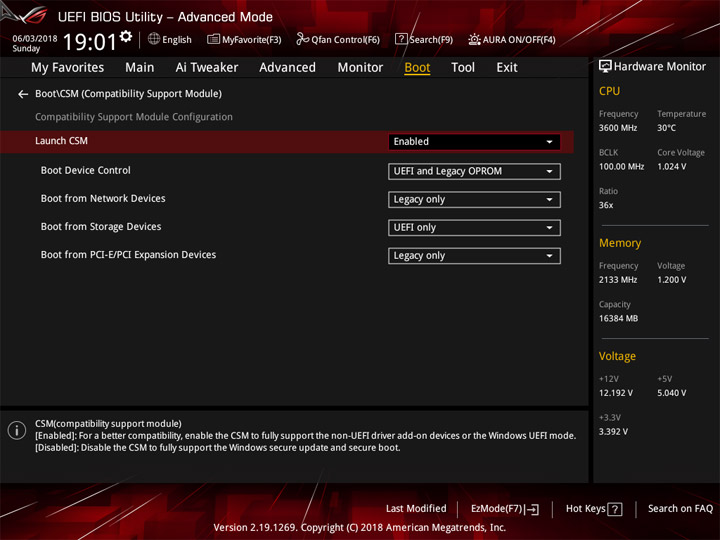This screenshot has height=540, width=720.
Task: Click the +3.3V 3.392 V reading
Action: coord(613,432)
